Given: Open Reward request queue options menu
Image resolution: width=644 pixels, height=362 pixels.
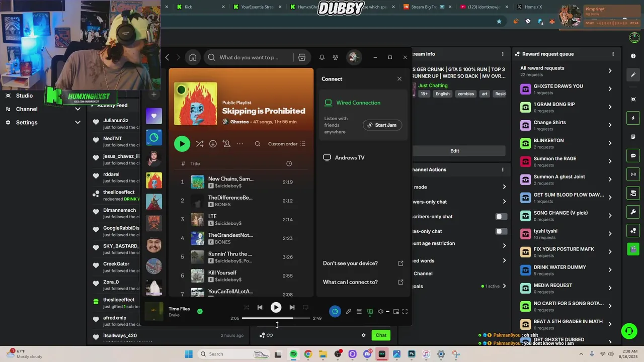Looking at the screenshot, I should pos(613,54).
